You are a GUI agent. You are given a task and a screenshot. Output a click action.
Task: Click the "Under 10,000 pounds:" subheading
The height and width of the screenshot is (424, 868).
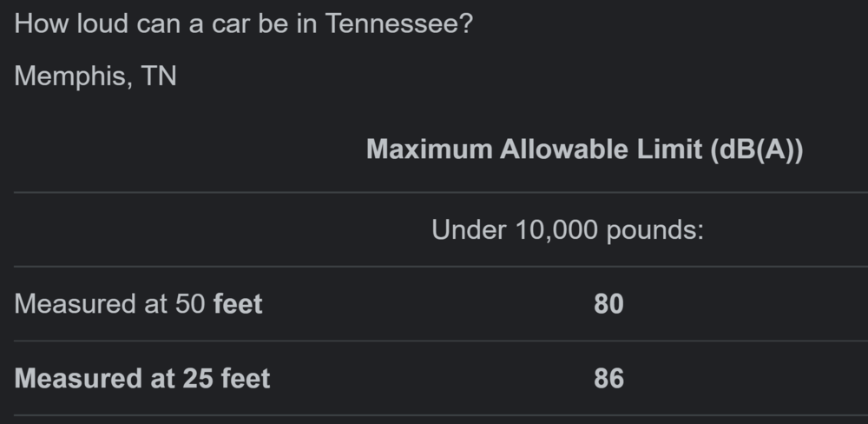point(568,230)
